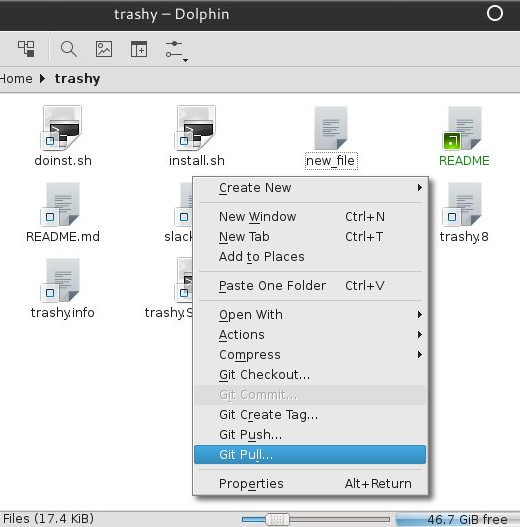Expand the breadcrumb arrow after Home

(x=42, y=79)
